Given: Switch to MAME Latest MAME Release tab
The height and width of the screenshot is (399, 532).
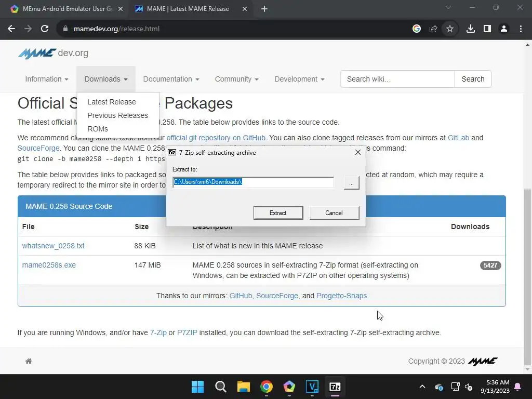Looking at the screenshot, I should click(188, 9).
